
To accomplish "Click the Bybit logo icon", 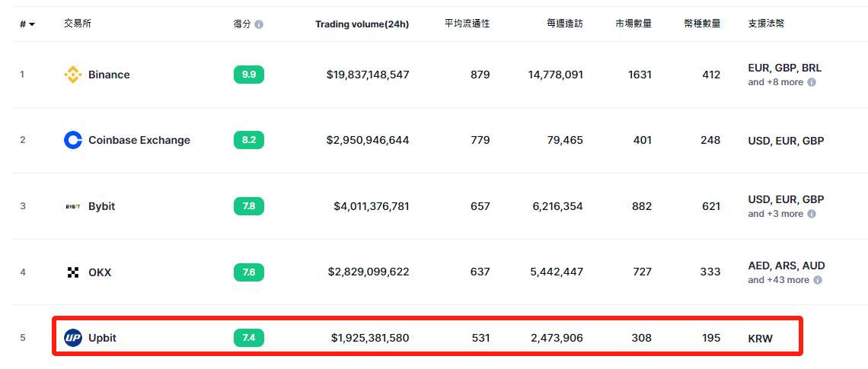I will pyautogui.click(x=73, y=206).
